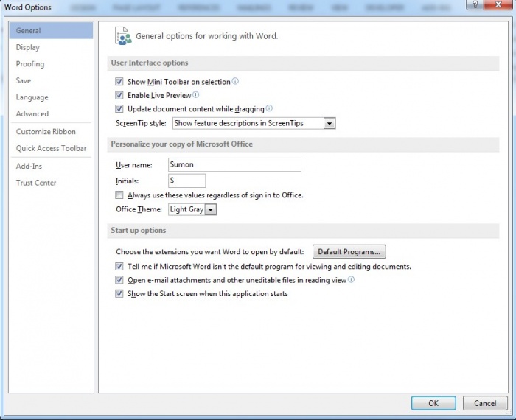This screenshot has height=420, width=516.
Task: Go to Save options
Action: [51, 80]
